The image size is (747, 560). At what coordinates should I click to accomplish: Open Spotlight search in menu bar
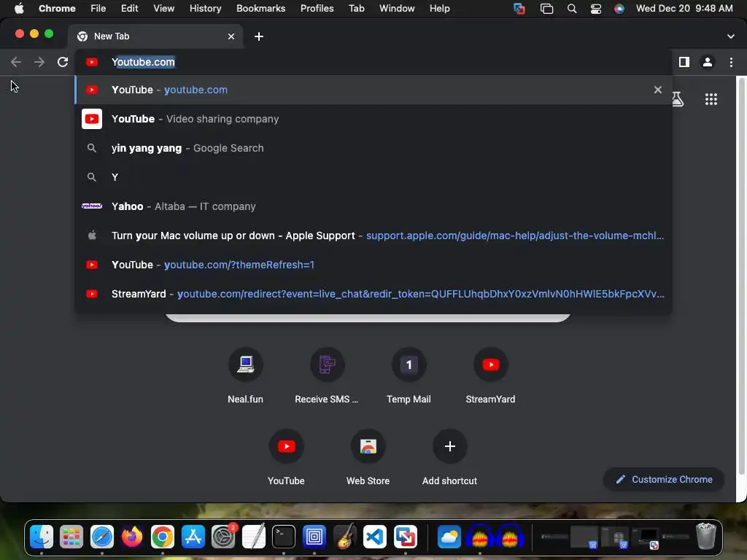pos(572,9)
